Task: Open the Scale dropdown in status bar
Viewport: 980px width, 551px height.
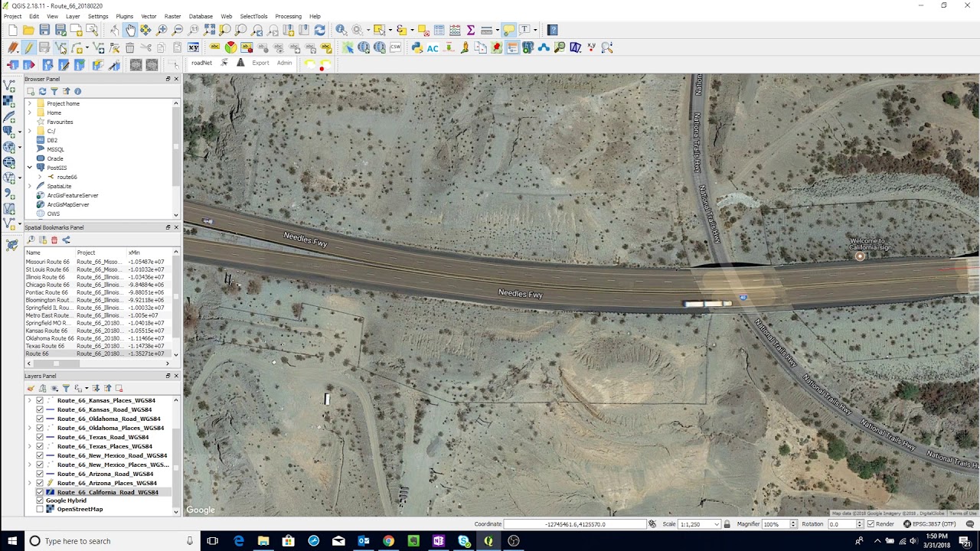Action: coord(717,524)
